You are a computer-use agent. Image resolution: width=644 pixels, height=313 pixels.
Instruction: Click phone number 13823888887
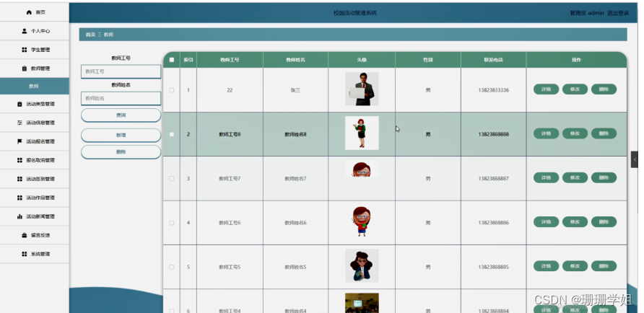493,178
